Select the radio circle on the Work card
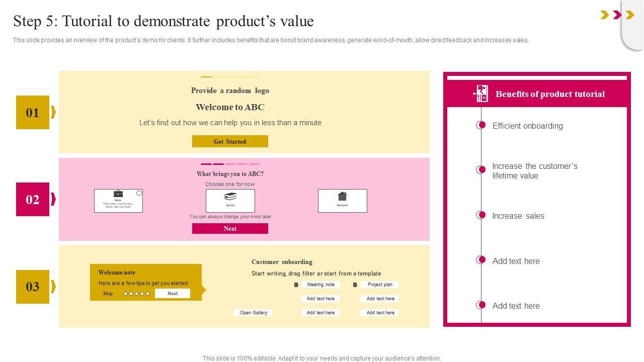Screen dimensions: 644x362 pos(139,193)
